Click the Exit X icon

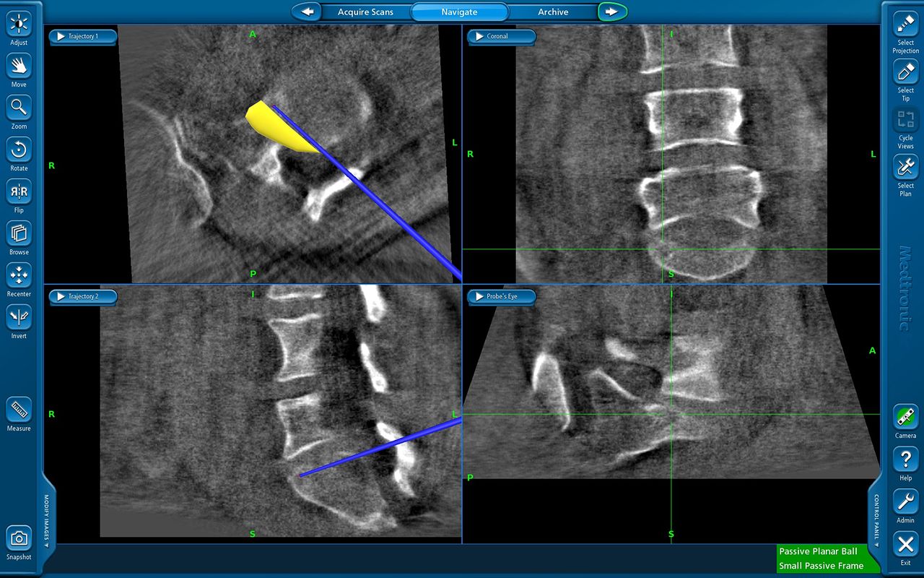click(x=905, y=544)
